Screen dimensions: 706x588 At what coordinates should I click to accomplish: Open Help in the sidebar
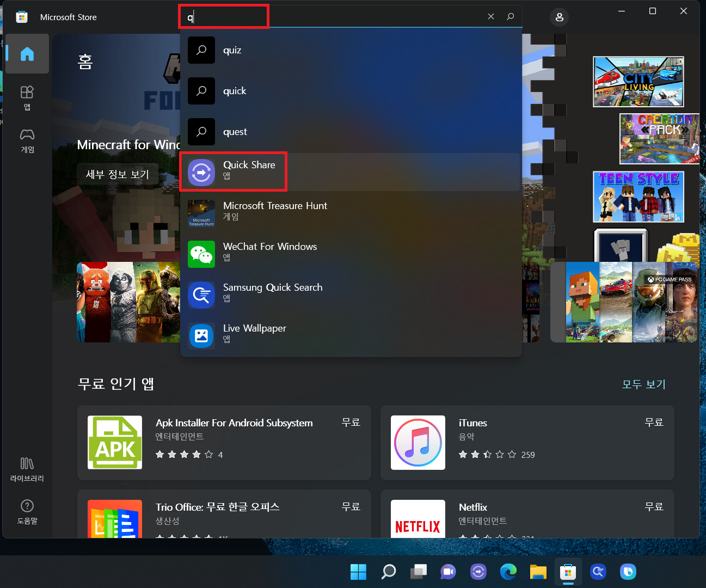pyautogui.click(x=27, y=512)
